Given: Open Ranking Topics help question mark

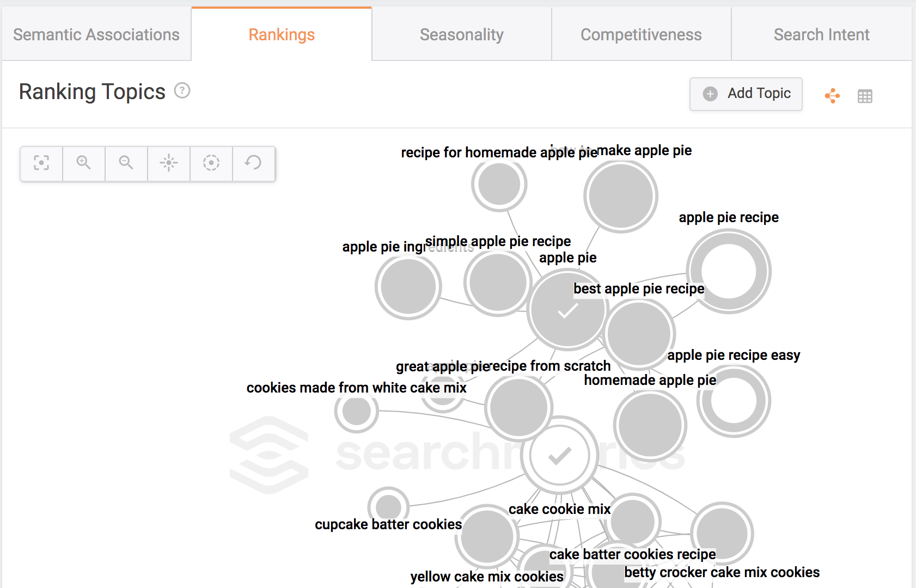Looking at the screenshot, I should click(182, 90).
